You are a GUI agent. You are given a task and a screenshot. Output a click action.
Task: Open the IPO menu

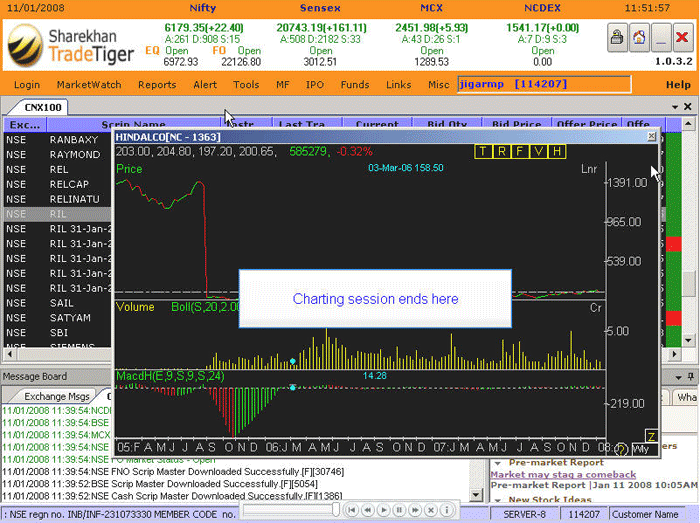(315, 85)
